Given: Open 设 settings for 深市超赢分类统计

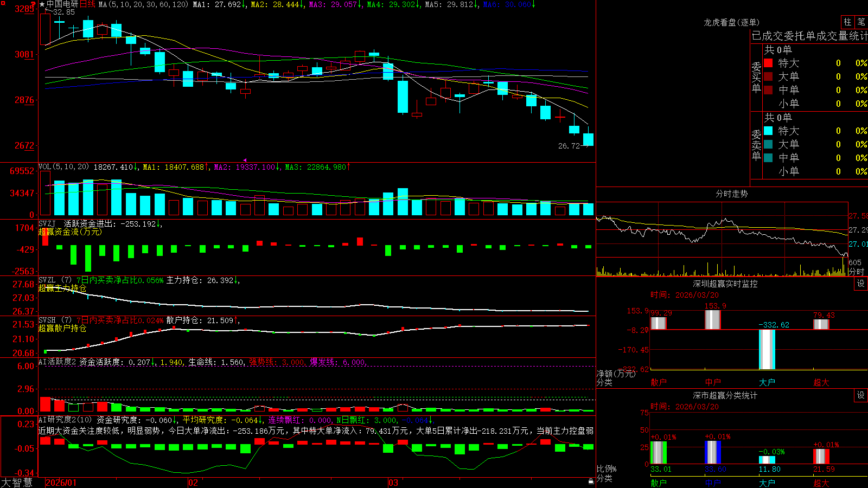Looking at the screenshot, I should coord(861,395).
